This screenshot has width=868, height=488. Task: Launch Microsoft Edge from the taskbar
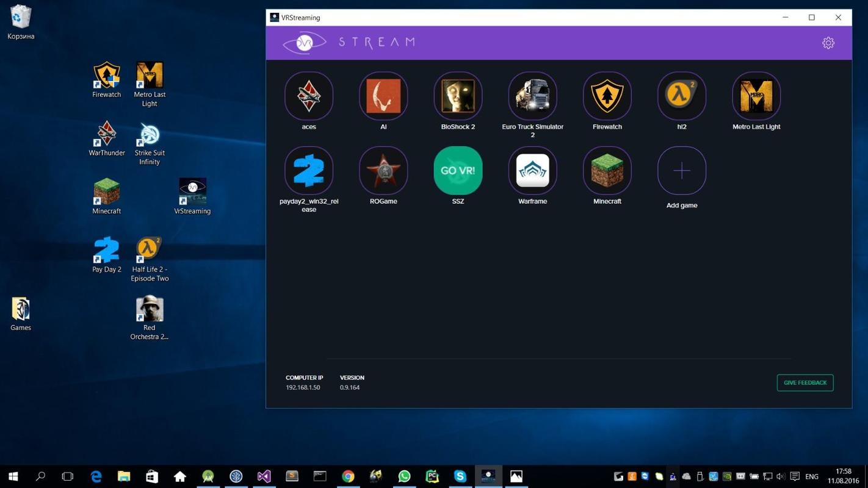(x=96, y=476)
